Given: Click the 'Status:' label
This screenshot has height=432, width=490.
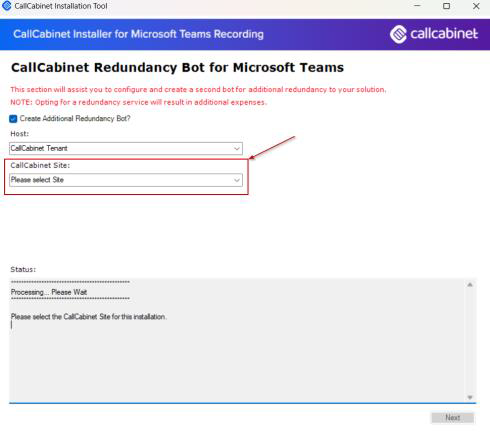Looking at the screenshot, I should pos(23,269).
